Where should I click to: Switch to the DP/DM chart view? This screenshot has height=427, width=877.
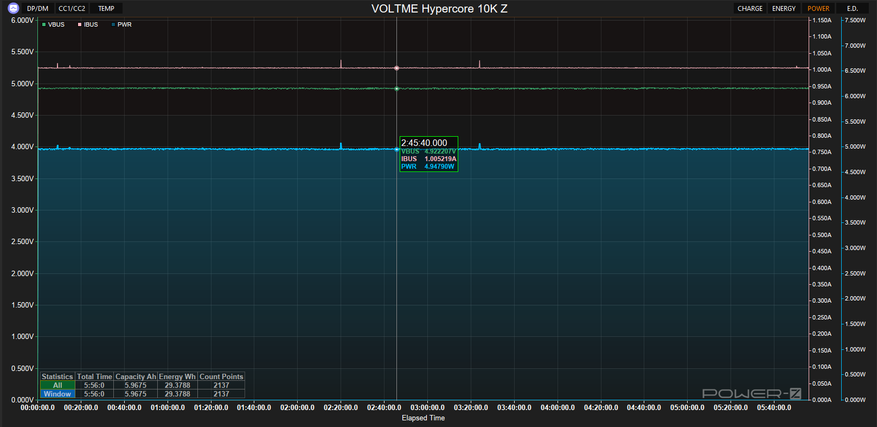(37, 8)
